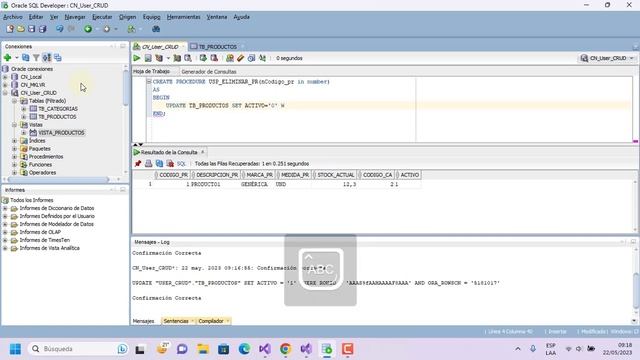Click the To Upper/Lower case icon
Viewport: 640px width, 360px height.
[262, 58]
